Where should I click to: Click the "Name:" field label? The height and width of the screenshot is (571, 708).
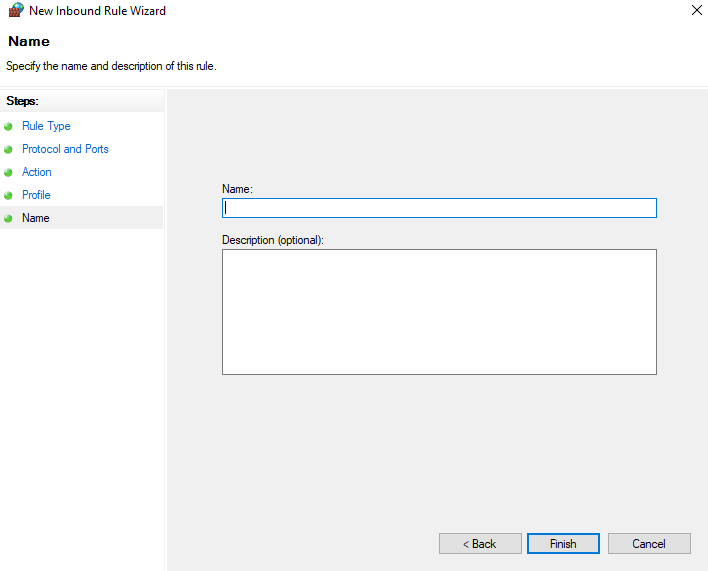pos(237,188)
